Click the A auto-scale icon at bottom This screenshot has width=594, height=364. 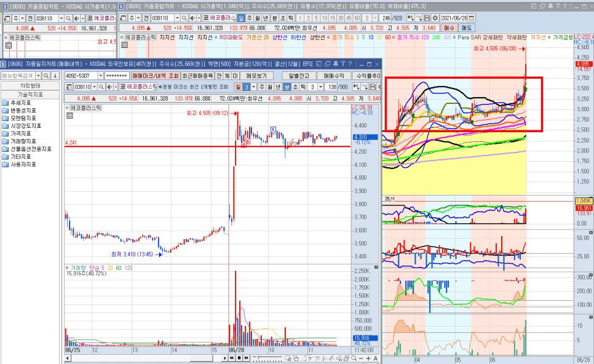pos(376,358)
